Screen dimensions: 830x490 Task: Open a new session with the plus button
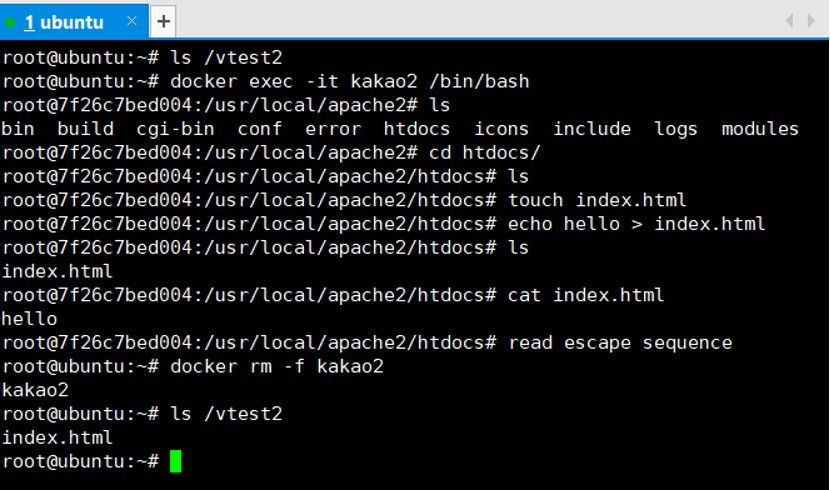tap(164, 22)
